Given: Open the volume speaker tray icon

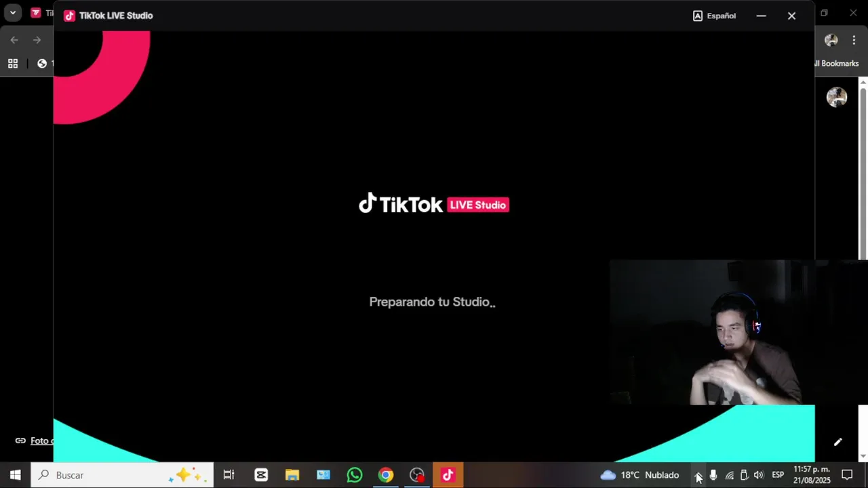Looking at the screenshot, I should (x=759, y=475).
